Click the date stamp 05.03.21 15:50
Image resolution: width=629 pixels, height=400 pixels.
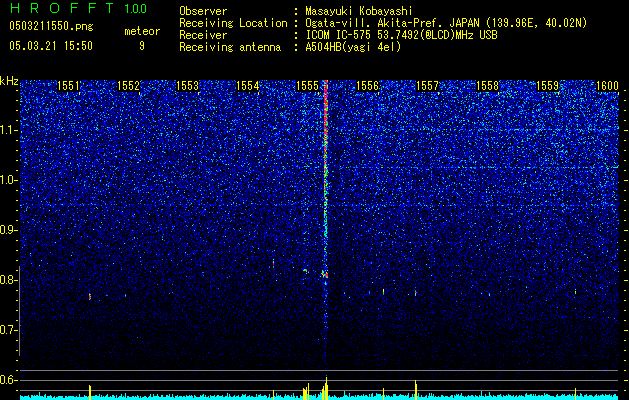[x=51, y=46]
